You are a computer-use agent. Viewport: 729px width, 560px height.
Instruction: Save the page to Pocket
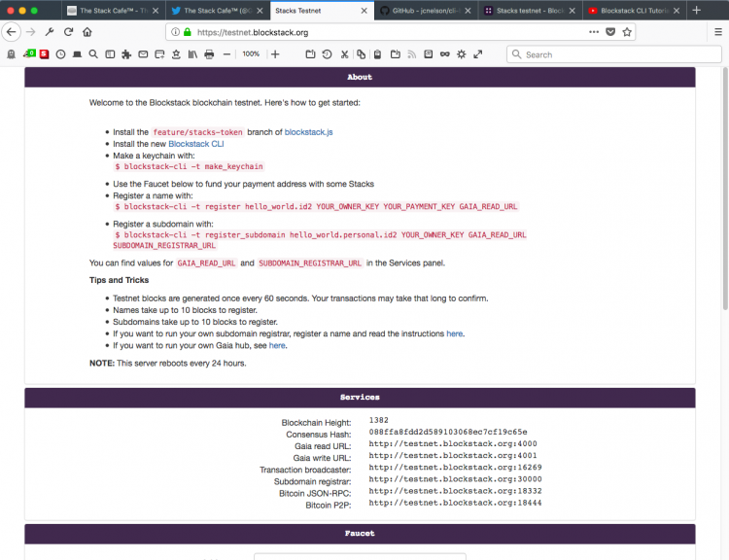(x=610, y=32)
